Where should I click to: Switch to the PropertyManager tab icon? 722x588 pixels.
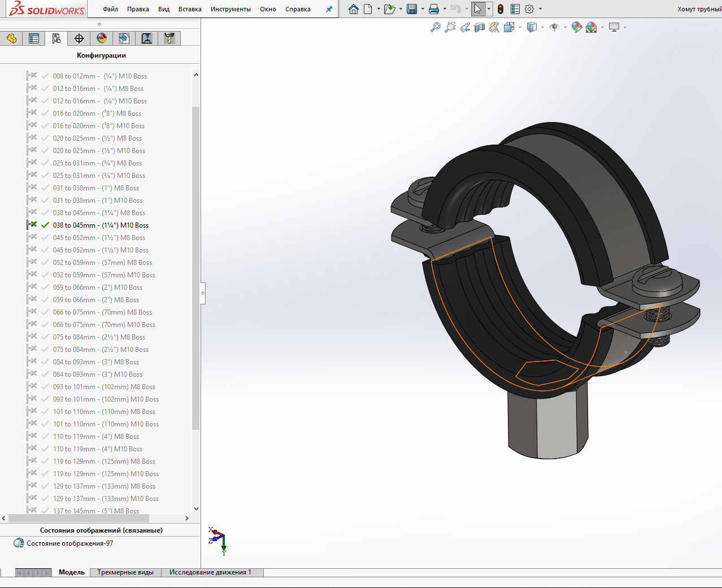pyautogui.click(x=34, y=38)
